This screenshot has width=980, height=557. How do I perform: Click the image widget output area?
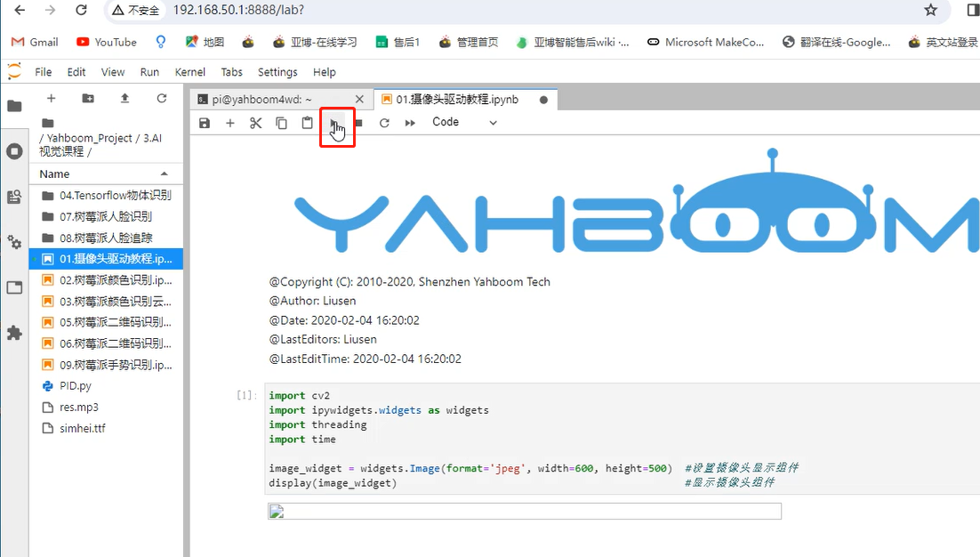coord(525,512)
